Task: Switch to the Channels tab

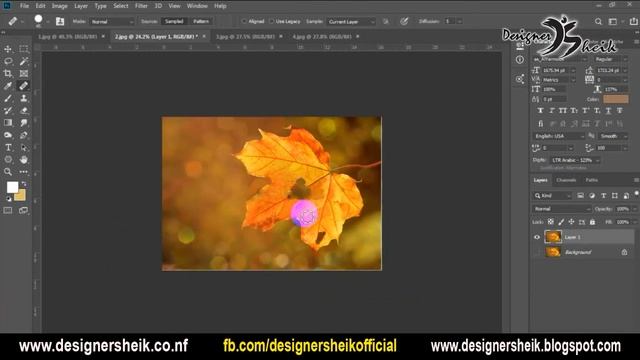Action: 566,180
